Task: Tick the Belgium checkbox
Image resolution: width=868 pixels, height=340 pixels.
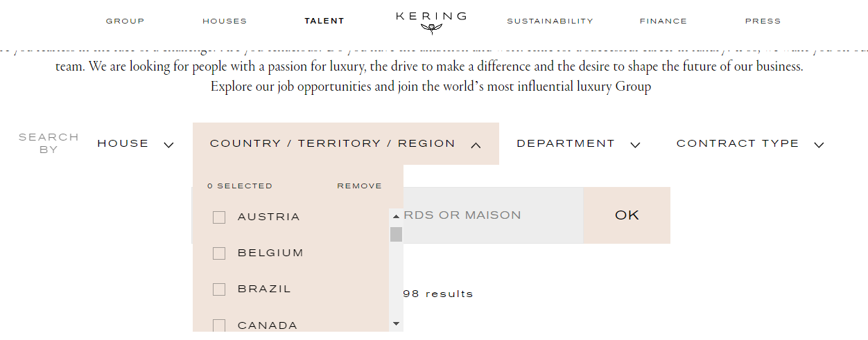Action: click(x=219, y=253)
